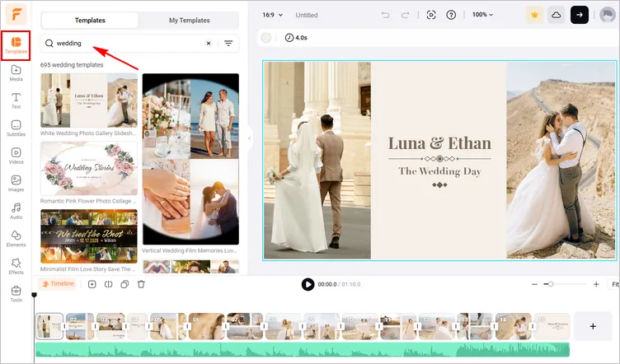This screenshot has height=364, width=620.
Task: Zoom out timeline with minus icon
Action: (x=534, y=284)
